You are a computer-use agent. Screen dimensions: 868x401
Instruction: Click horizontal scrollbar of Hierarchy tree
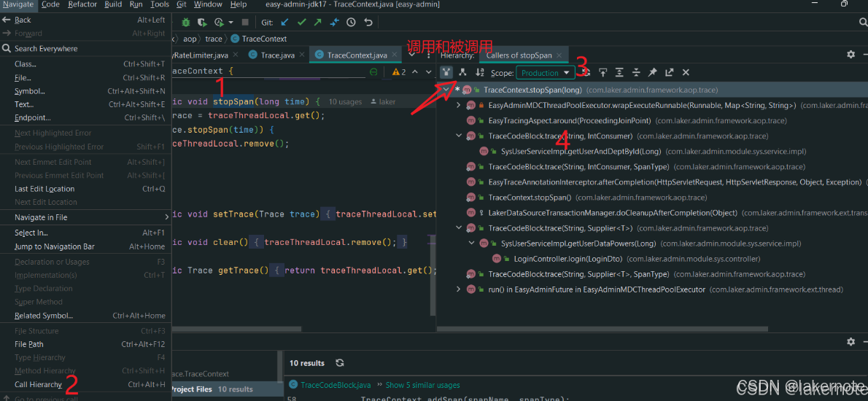[x=602, y=329]
